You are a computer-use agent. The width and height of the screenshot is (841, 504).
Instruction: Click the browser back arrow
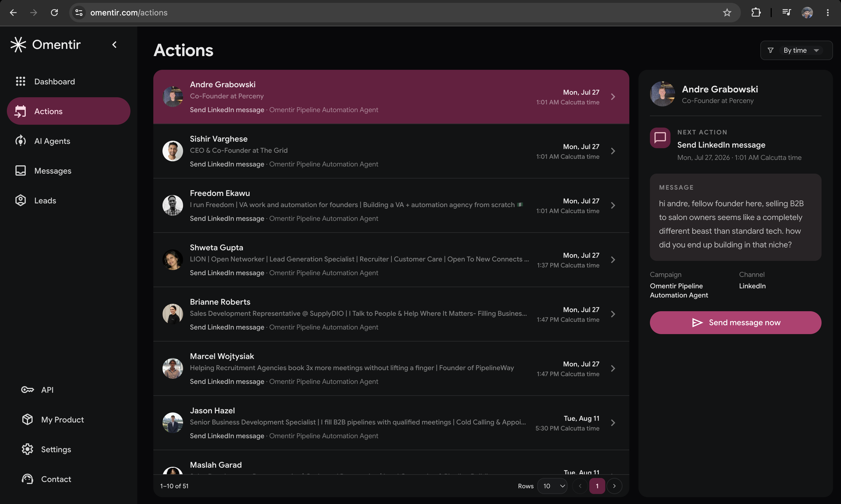tap(13, 13)
